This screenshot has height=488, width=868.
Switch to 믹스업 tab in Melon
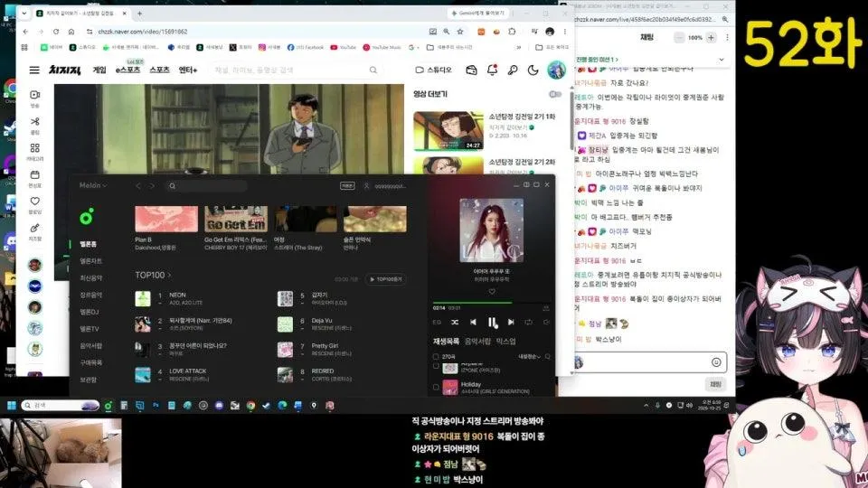(x=506, y=342)
